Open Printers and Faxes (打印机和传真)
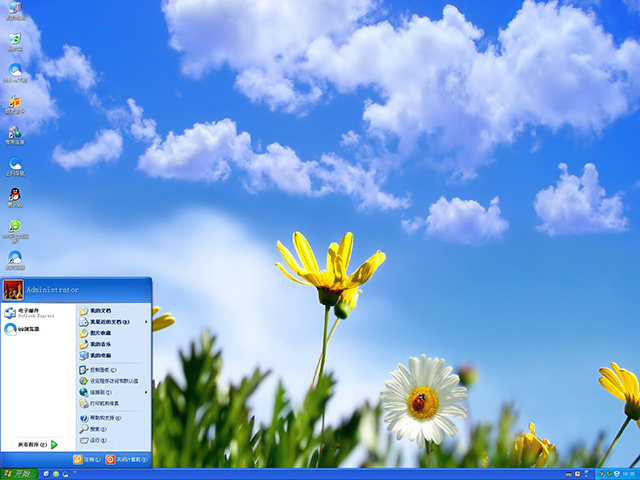Image resolution: width=640 pixels, height=480 pixels. tap(104, 403)
